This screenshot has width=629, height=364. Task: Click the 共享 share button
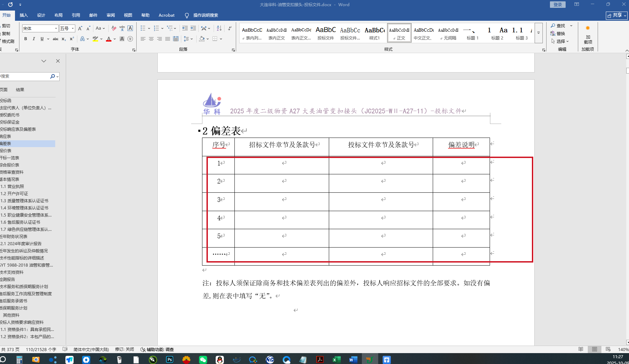click(617, 15)
